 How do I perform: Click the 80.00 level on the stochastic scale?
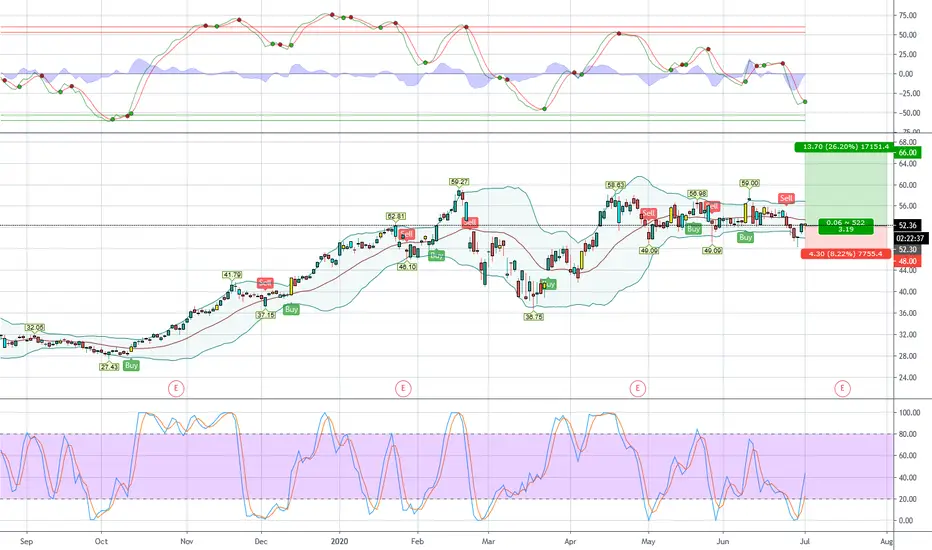click(909, 435)
